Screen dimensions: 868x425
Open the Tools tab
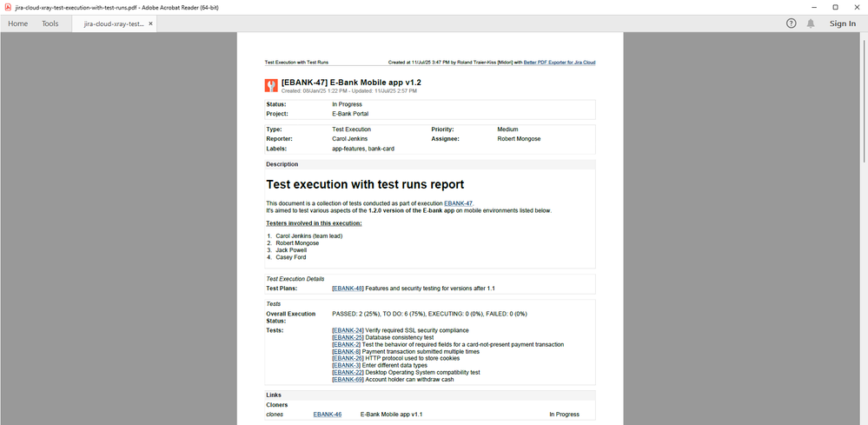point(50,23)
